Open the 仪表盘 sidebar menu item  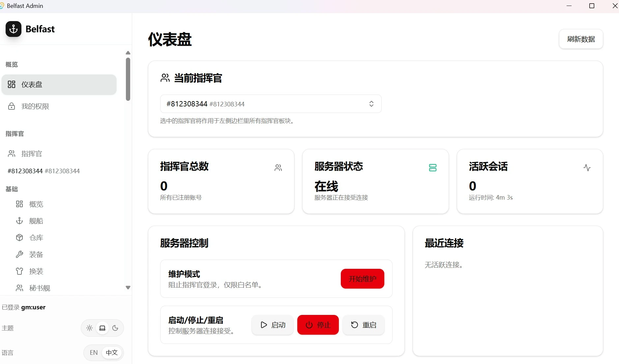(x=59, y=84)
